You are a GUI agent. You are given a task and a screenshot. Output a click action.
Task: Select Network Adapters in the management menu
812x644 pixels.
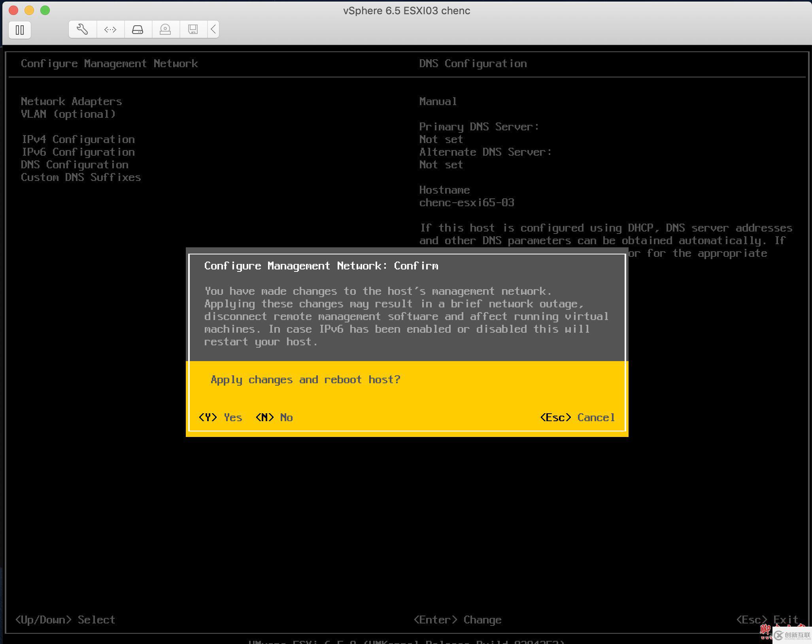coord(71,101)
